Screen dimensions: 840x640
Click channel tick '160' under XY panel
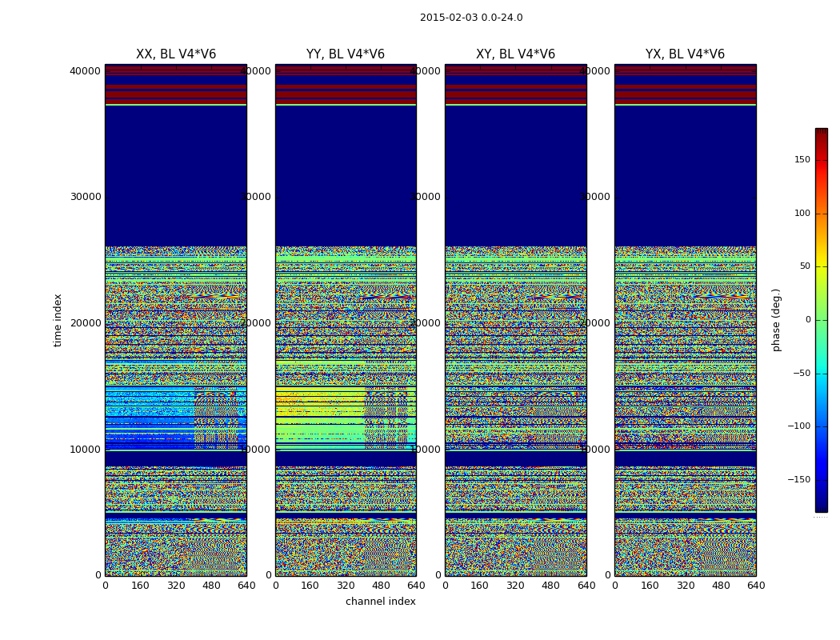click(x=480, y=586)
